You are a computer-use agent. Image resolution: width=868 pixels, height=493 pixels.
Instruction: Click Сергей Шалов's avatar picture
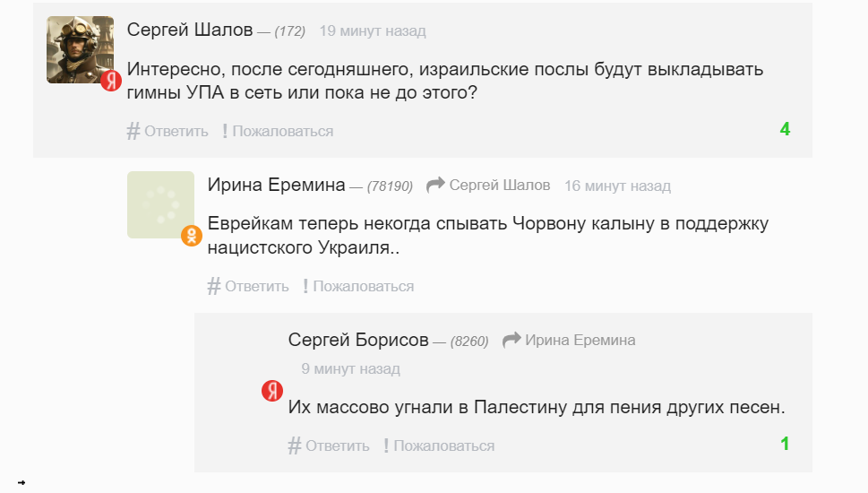point(80,49)
